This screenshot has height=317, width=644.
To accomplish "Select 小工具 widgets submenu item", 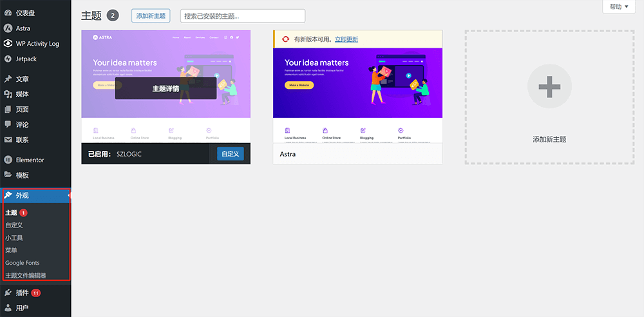I will coord(14,238).
